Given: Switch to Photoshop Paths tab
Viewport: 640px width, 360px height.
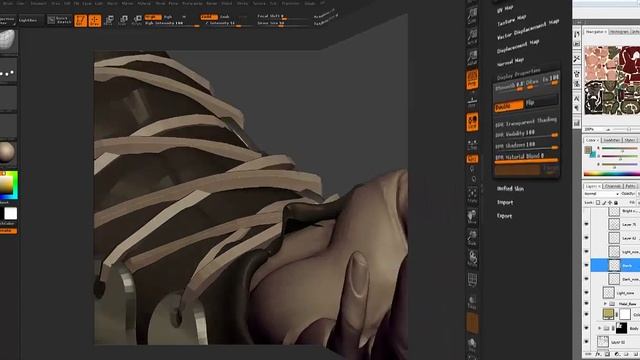Looking at the screenshot, I should pos(630,186).
